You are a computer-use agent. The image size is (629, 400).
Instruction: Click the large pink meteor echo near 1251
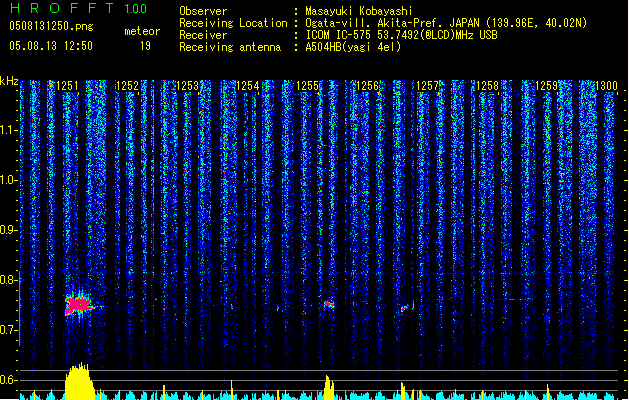click(78, 306)
